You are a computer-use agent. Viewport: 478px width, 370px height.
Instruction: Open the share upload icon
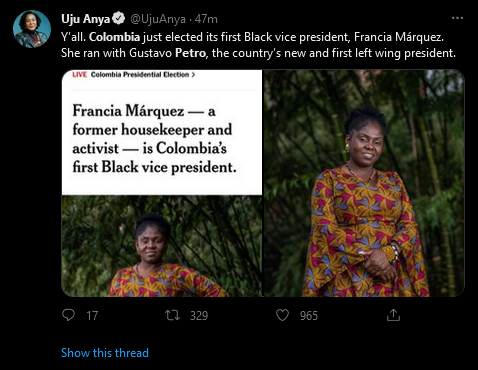[393, 315]
